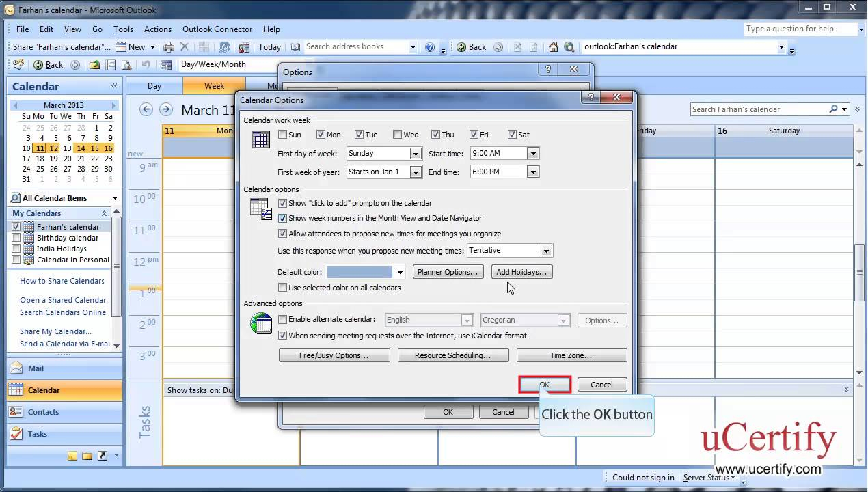Viewport: 868px width, 492px height.
Task: Uncheck Fri in calendar work week
Action: pyautogui.click(x=474, y=135)
